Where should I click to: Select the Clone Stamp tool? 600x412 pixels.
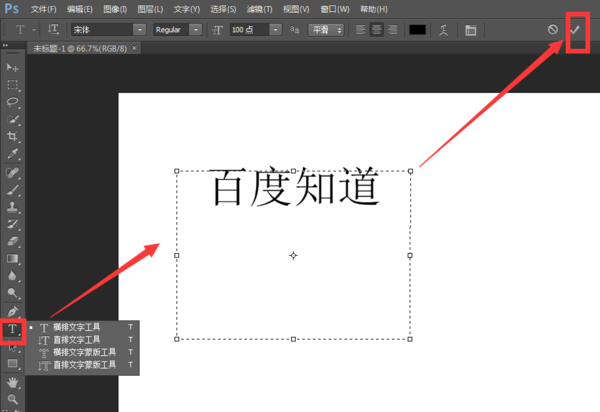point(12,207)
